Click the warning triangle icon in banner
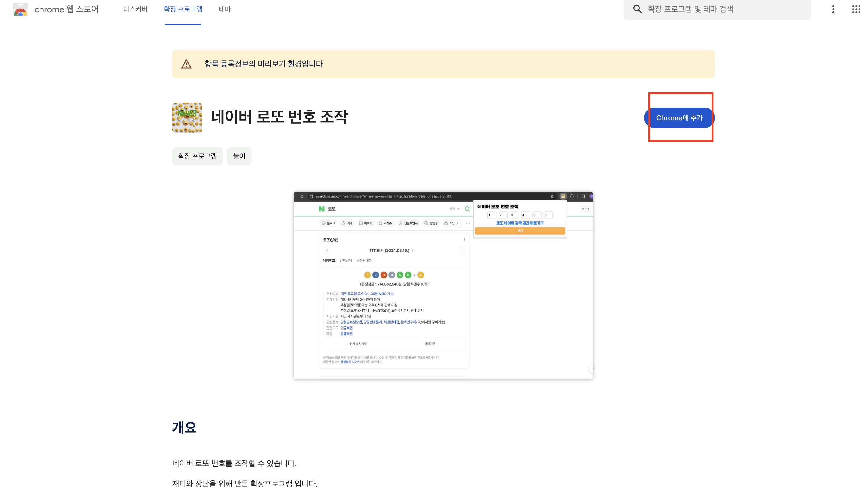868x487 pixels. click(186, 64)
